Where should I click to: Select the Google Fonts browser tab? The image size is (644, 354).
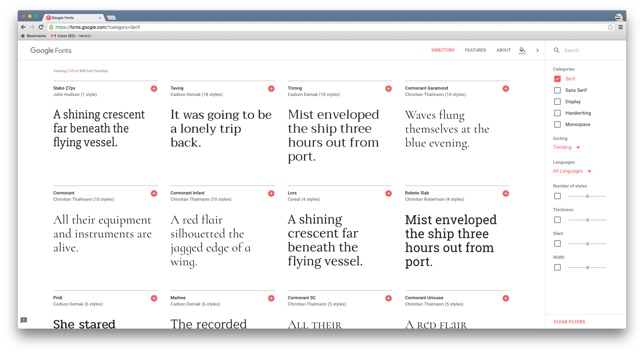(73, 18)
